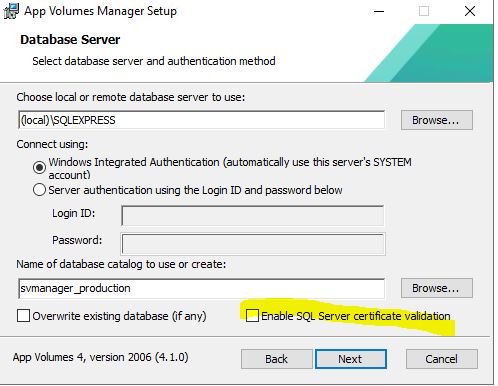Focus the svmanager_production catalog name field
The image size is (498, 386).
[201, 288]
